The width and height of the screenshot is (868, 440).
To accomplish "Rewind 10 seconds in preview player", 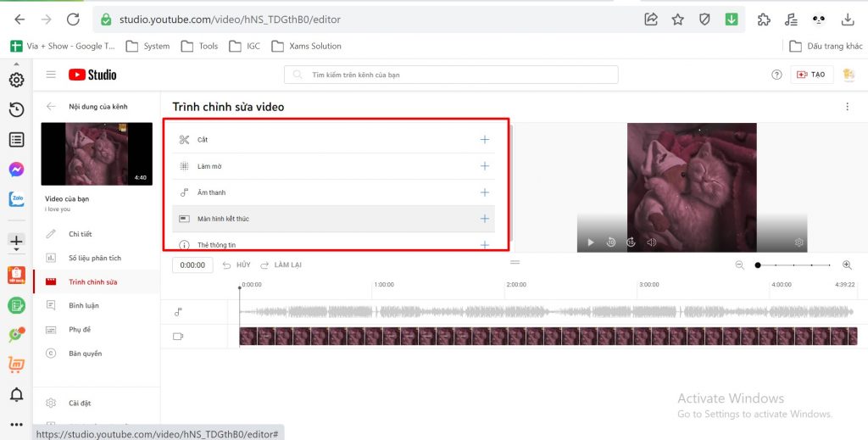I will point(610,242).
